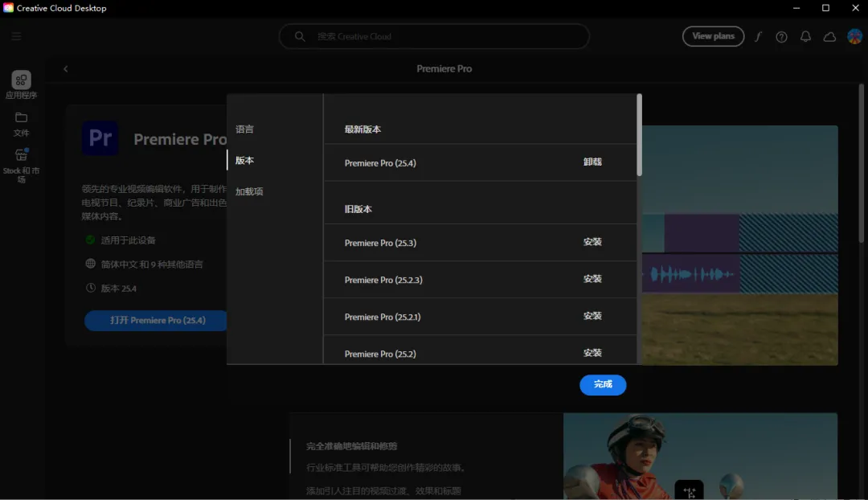Click the 'Premiere Pro (25.2.1)' version label
Image resolution: width=868 pixels, height=500 pixels.
pyautogui.click(x=383, y=318)
